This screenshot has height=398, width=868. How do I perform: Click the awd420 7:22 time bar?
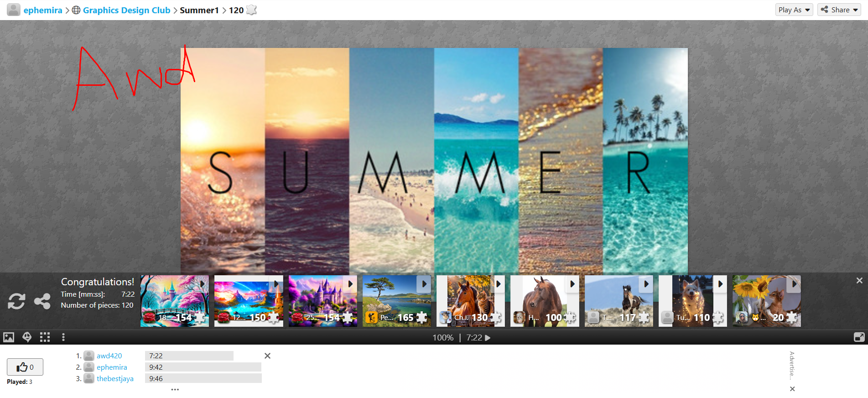[x=189, y=356]
